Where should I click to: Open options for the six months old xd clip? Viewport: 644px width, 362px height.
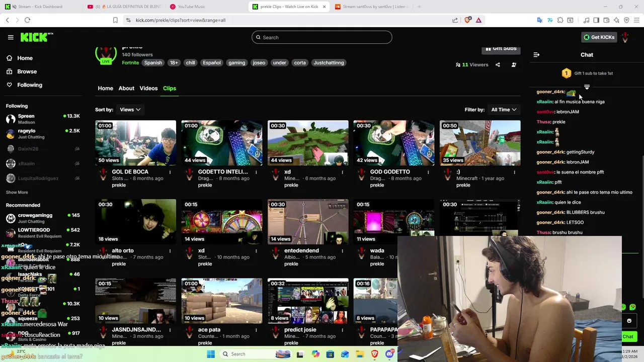342,172
